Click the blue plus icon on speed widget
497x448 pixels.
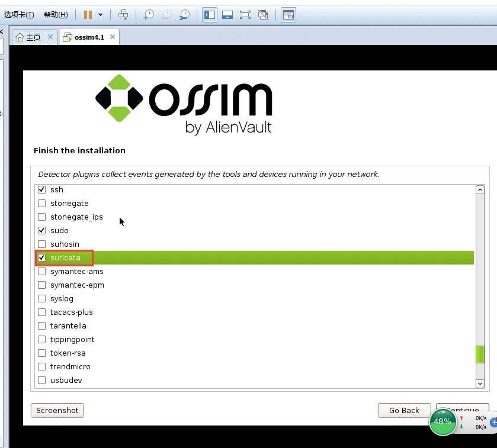[x=494, y=423]
